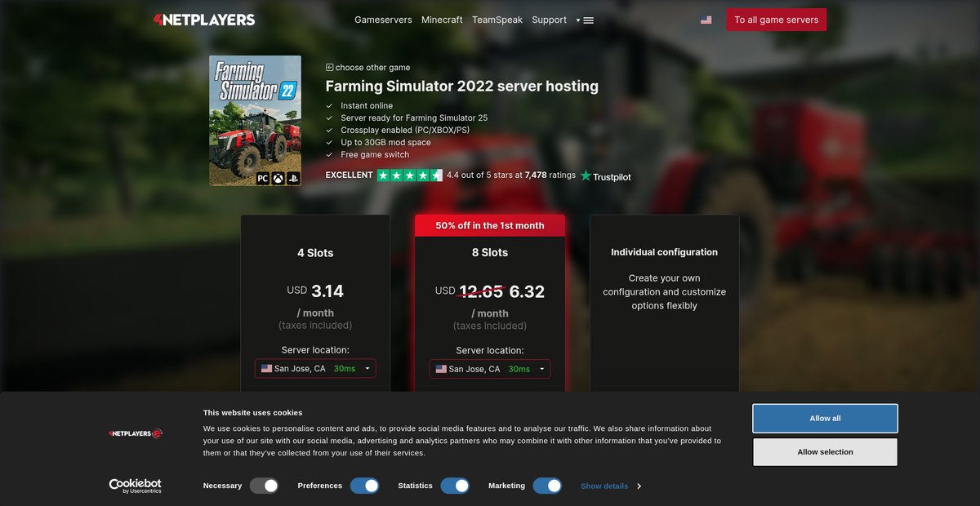
Task: Open server location dropdown for 8 Slots
Action: point(490,369)
